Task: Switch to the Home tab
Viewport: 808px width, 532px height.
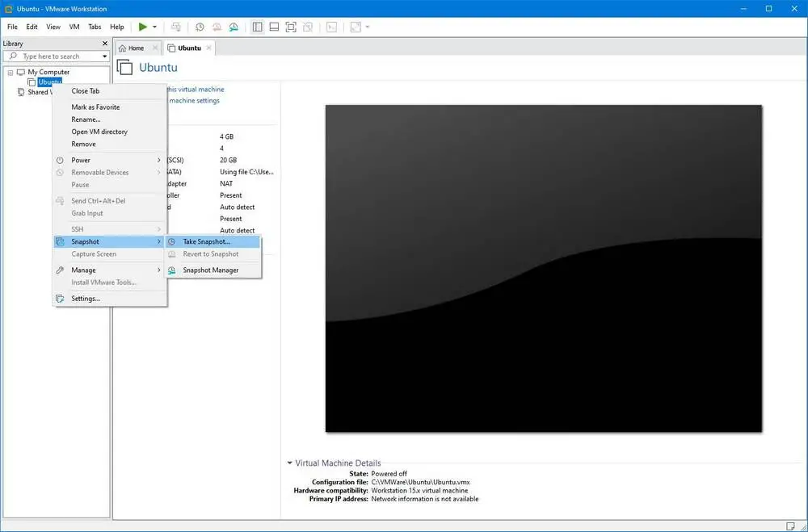Action: [136, 48]
